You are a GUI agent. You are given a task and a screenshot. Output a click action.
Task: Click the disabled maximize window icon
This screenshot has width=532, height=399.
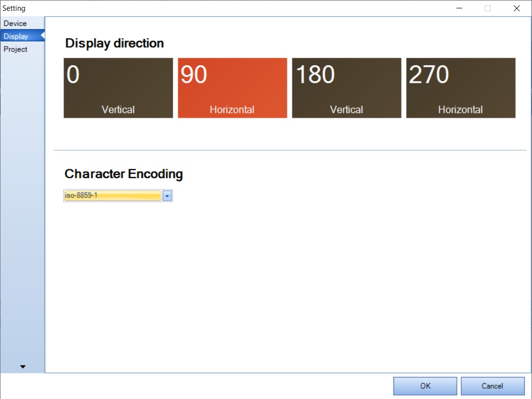tap(488, 8)
